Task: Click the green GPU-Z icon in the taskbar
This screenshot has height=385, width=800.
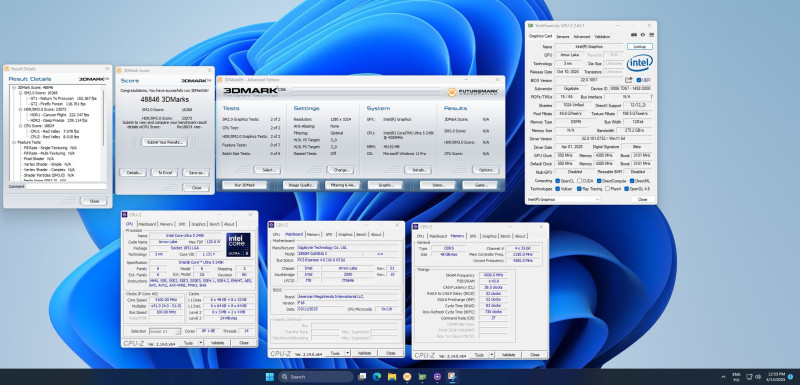Action: tap(422, 377)
